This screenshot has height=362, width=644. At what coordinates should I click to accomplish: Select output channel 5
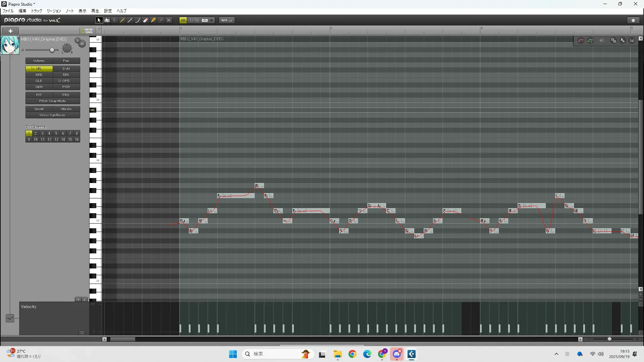pos(56,133)
